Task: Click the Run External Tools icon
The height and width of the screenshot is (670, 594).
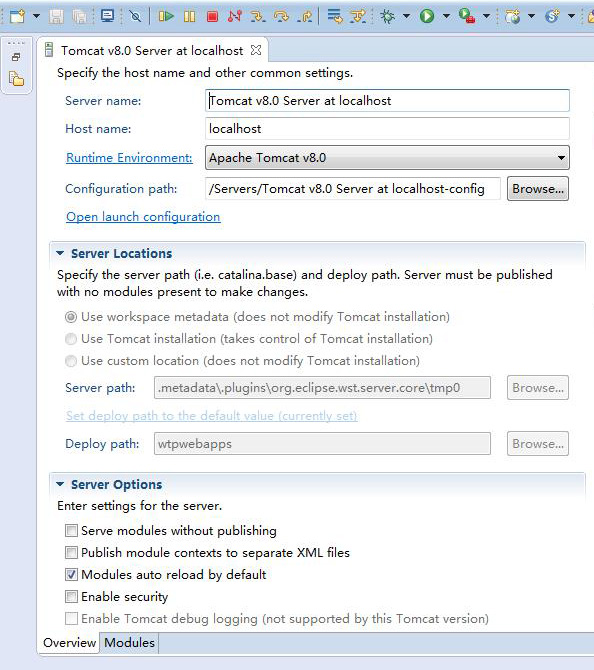Action: pos(467,17)
